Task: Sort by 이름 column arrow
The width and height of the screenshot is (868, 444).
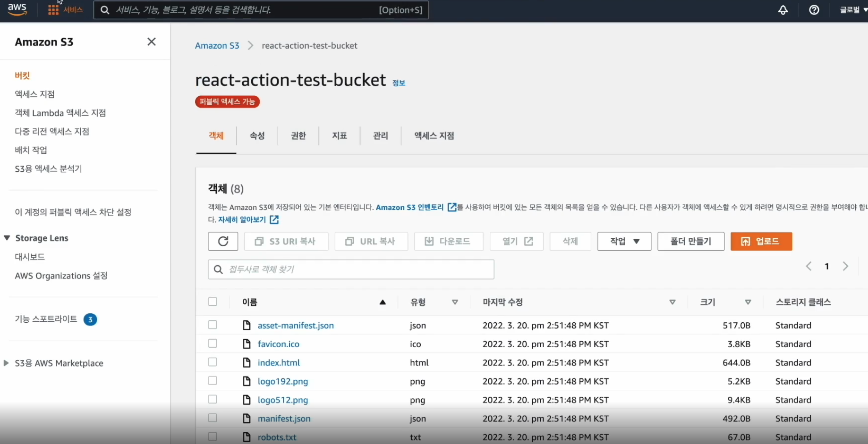Action: coord(383,302)
